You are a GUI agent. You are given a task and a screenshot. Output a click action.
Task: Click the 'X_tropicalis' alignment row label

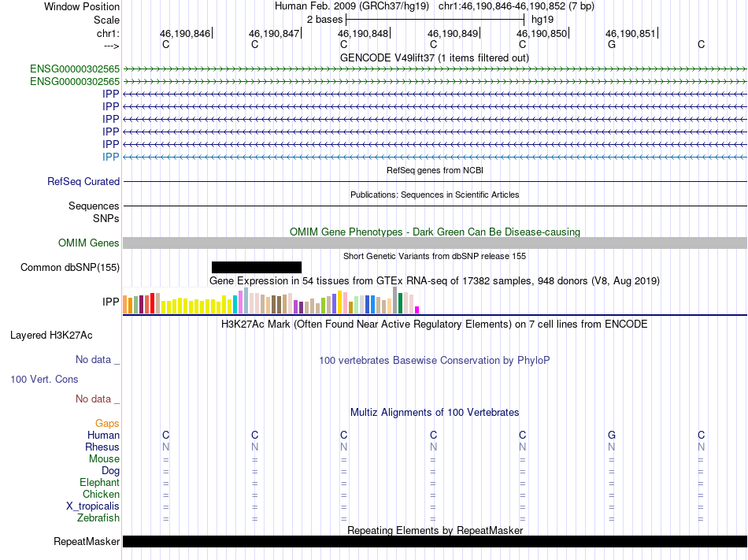(93, 506)
